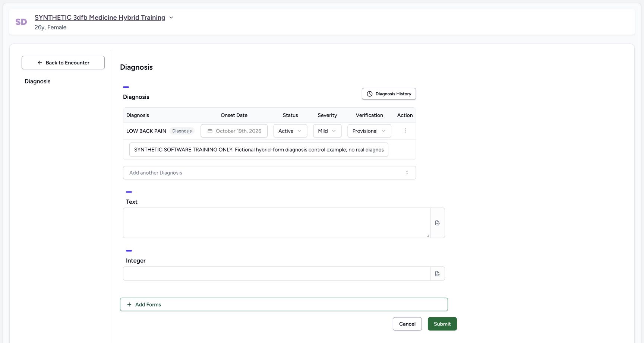644x343 pixels.
Task: Click the Onset Date column header
Action: [x=234, y=115]
